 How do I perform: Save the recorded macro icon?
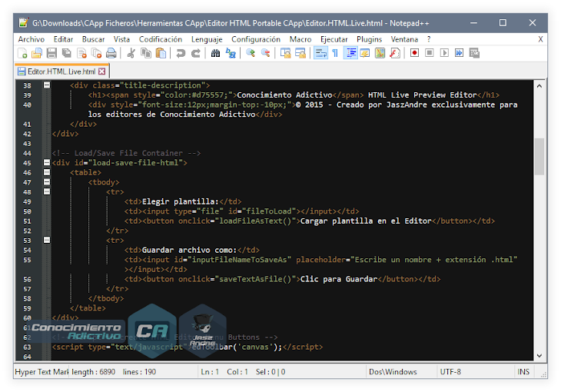474,53
